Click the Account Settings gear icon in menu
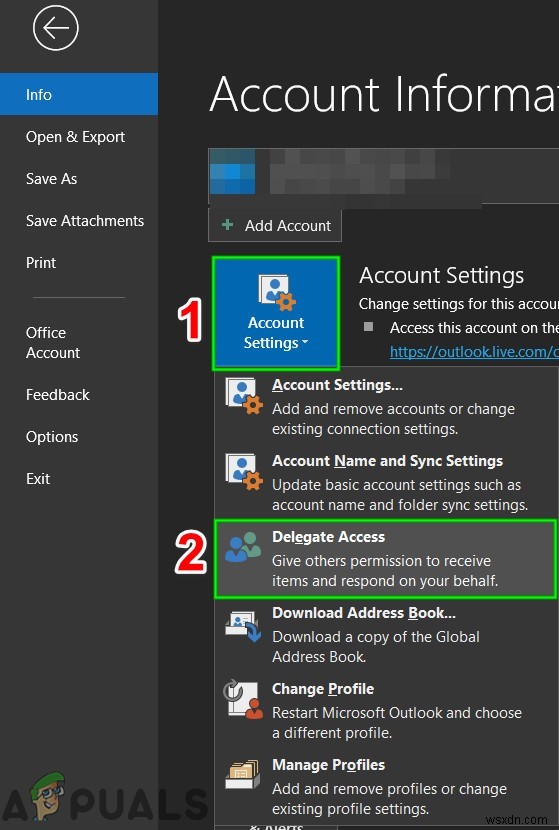Screen dimensions: 559x830 coord(244,395)
